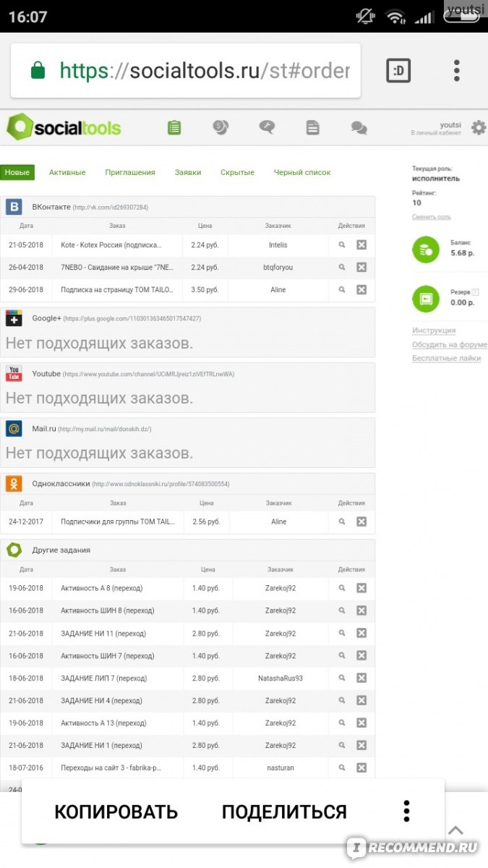The height and width of the screenshot is (868, 488).
Task: Click customer name Intelis
Action: (x=278, y=245)
